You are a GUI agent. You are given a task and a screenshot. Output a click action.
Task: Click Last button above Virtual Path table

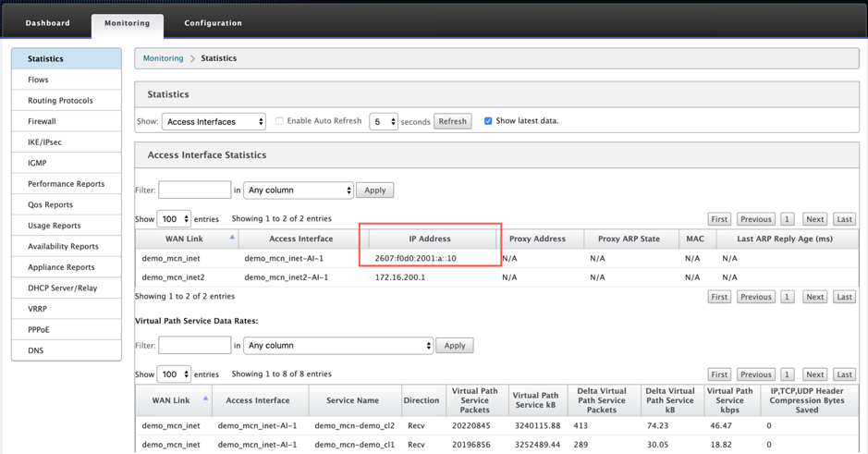click(x=844, y=374)
